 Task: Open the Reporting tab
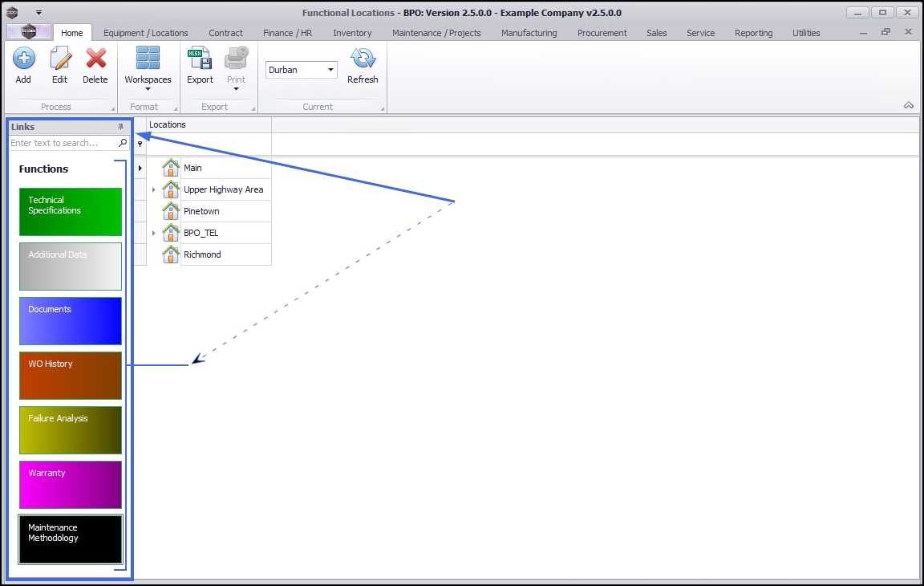point(754,33)
